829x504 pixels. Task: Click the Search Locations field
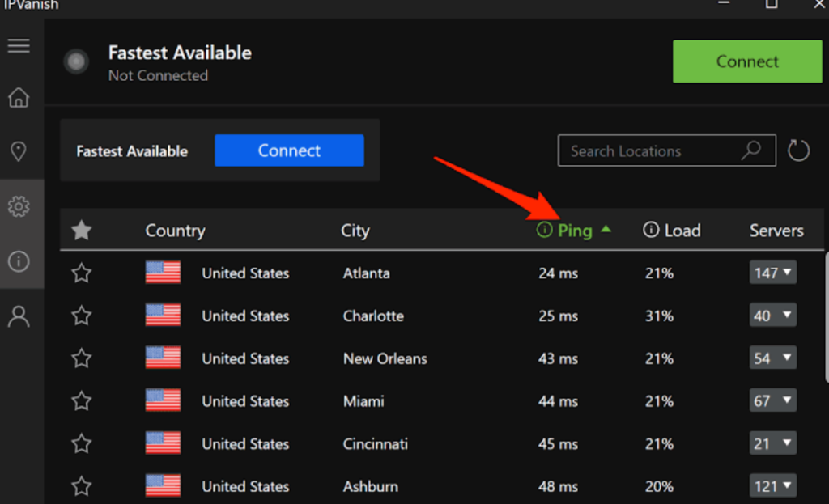point(667,150)
